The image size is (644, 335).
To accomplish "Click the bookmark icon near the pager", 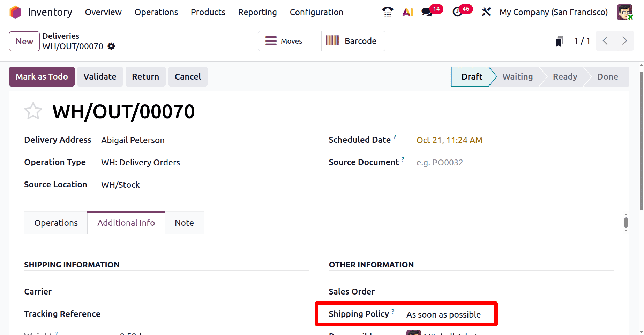I will pyautogui.click(x=559, y=41).
